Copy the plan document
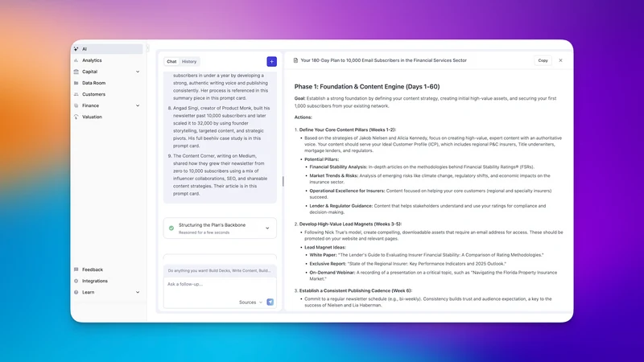 [x=543, y=60]
